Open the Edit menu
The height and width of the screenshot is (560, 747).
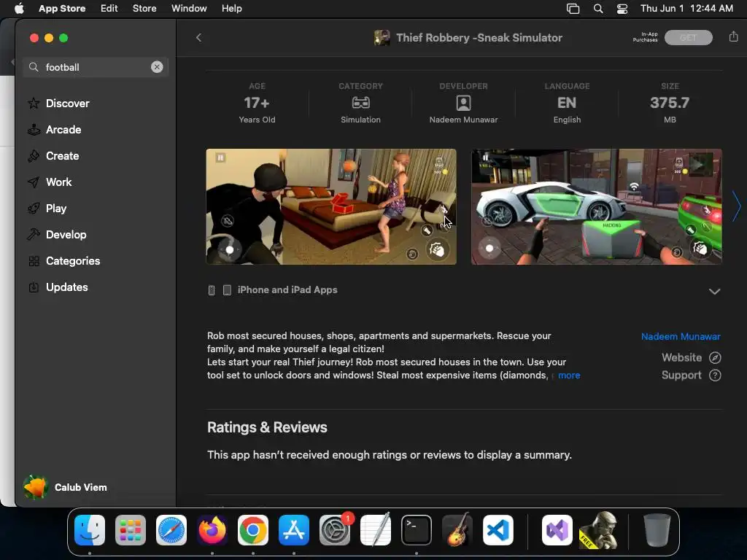pyautogui.click(x=109, y=9)
